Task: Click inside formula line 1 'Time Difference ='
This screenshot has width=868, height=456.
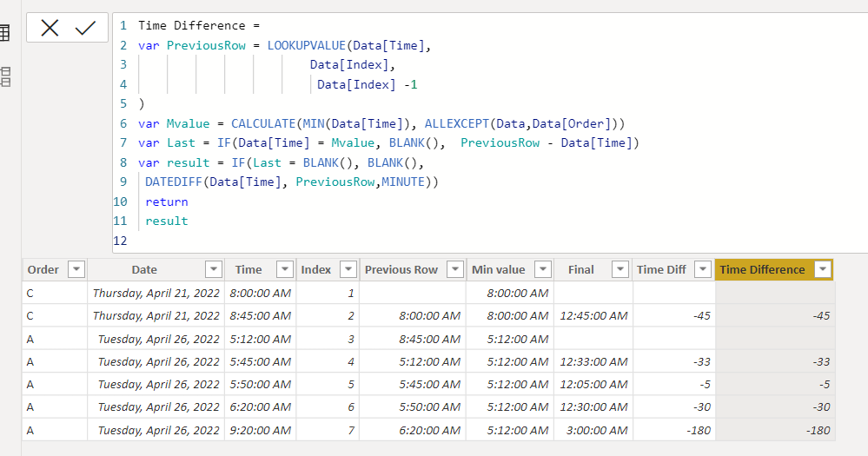Action: point(199,25)
